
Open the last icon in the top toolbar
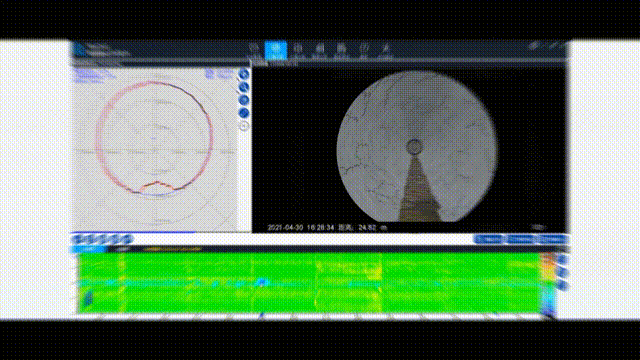click(x=385, y=50)
